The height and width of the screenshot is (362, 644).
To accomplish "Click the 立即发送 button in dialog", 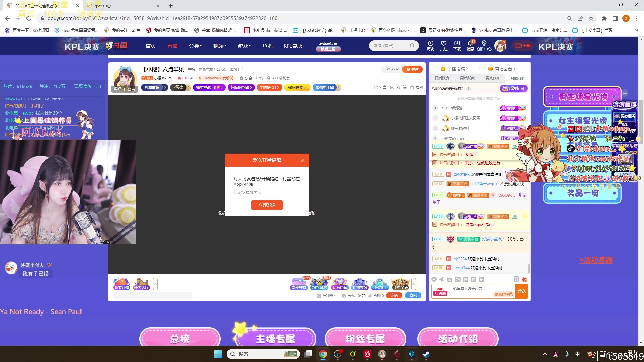I will 267,205.
